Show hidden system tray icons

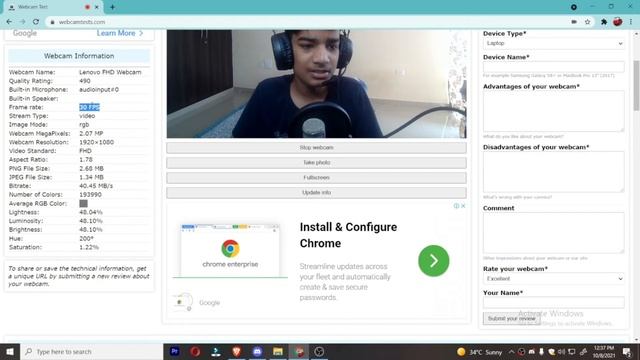coord(511,351)
